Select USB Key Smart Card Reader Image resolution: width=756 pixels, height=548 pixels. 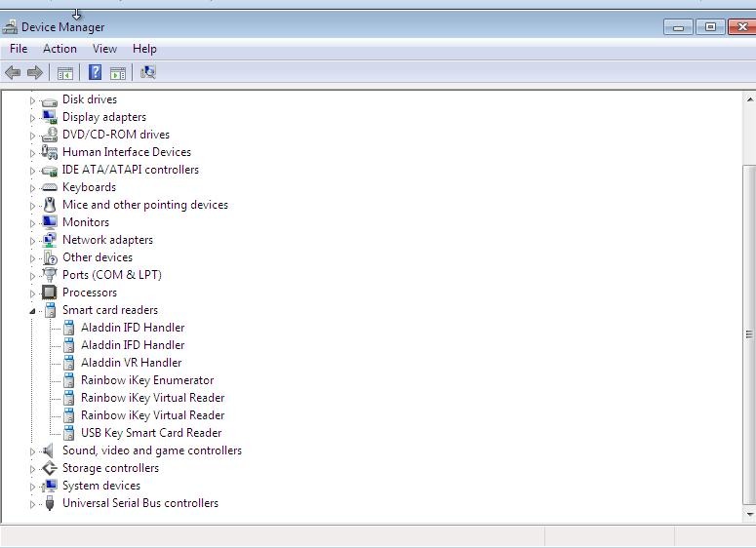point(151,433)
